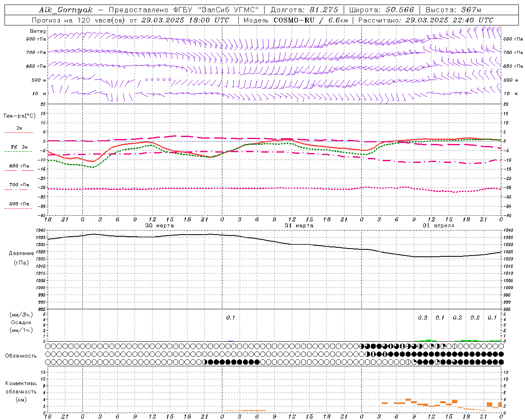
Task: Click the computed time "Рассчитано: 29.03.2025 22:40 UTC"
Action: (426, 20)
